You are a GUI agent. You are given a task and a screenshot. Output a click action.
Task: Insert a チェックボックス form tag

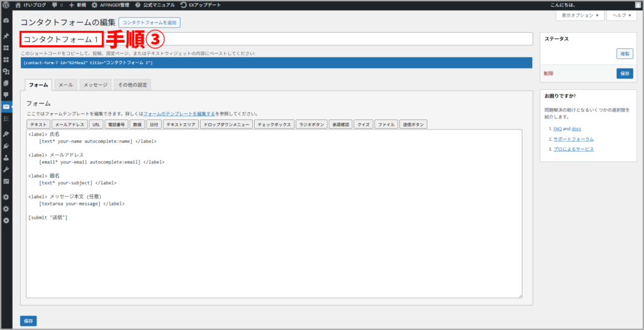[274, 124]
